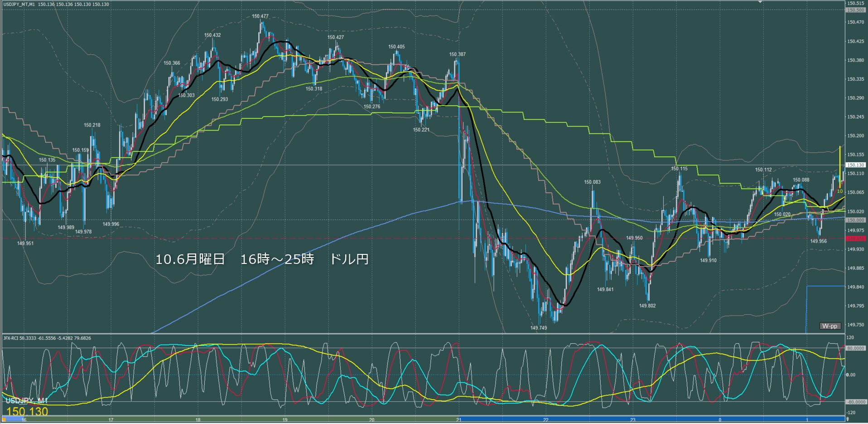Click the gray 150.000 price level tag
This screenshot has height=424, width=868.
pos(855,220)
